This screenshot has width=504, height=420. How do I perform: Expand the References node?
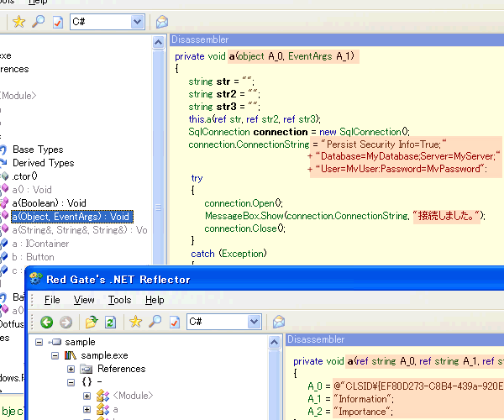tap(71, 369)
